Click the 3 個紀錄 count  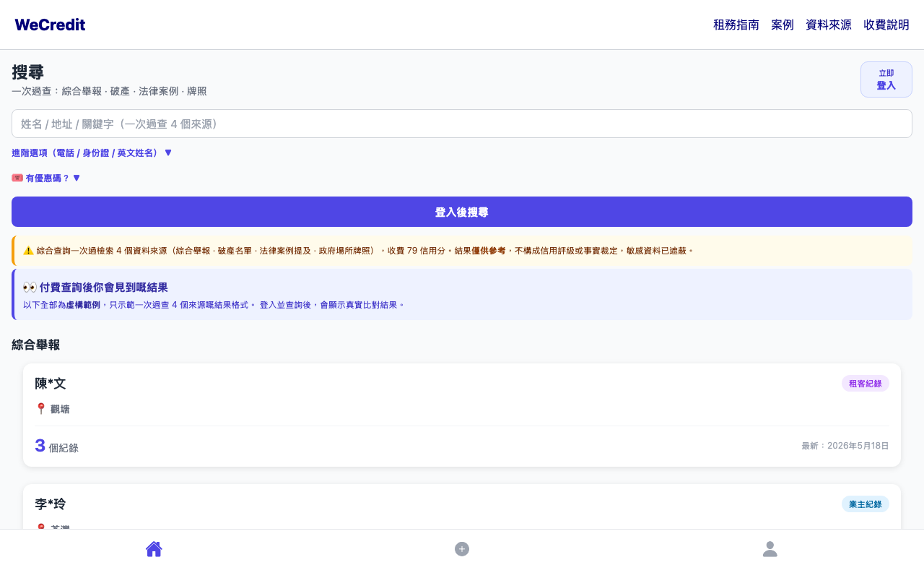tap(56, 446)
